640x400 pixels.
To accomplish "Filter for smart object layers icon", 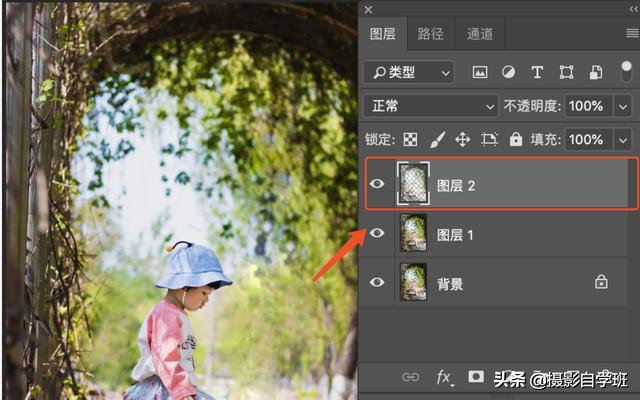I will (596, 73).
